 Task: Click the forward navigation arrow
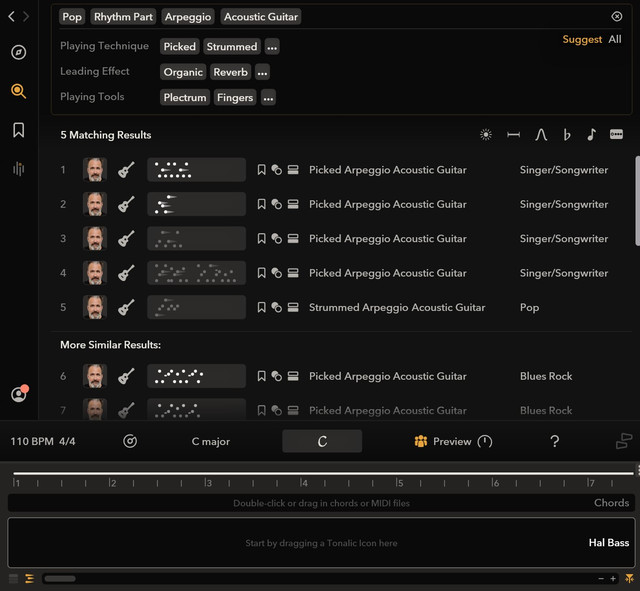coord(26,16)
